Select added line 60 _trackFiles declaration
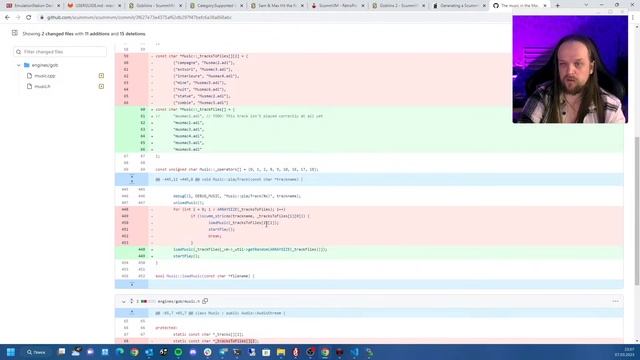 coord(369,109)
